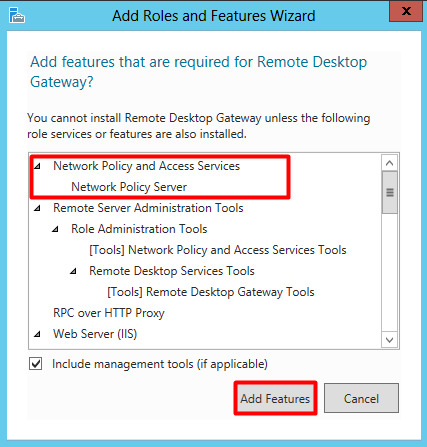
Task: Click the scrollbar up arrow
Action: pyautogui.click(x=389, y=163)
